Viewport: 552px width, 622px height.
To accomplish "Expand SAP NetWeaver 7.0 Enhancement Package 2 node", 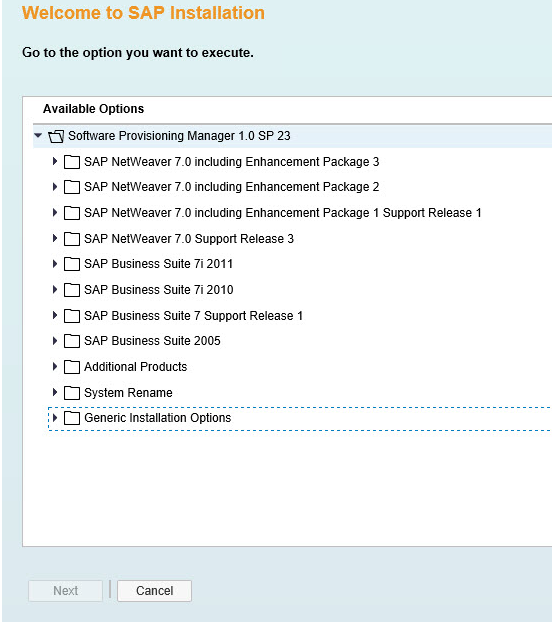I will pos(55,186).
